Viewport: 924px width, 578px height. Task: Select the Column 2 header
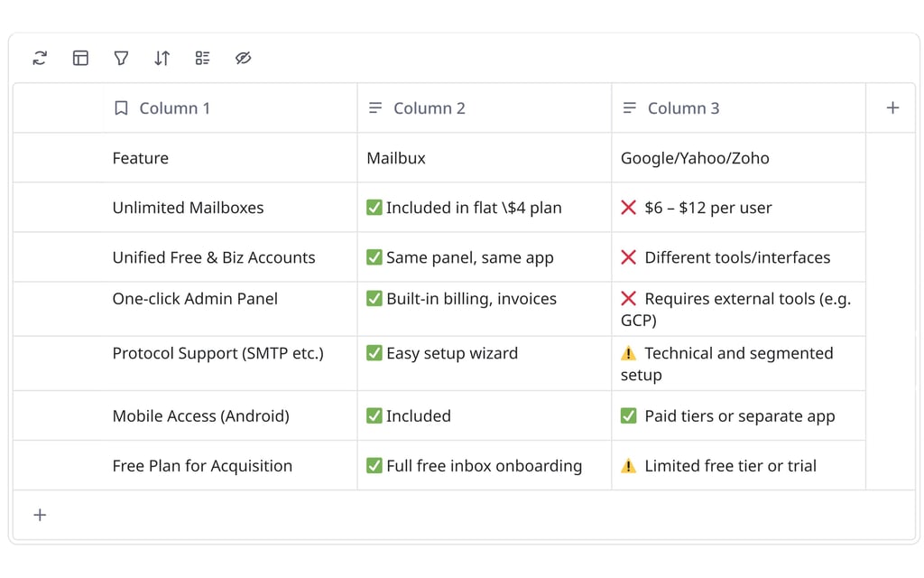(485, 108)
